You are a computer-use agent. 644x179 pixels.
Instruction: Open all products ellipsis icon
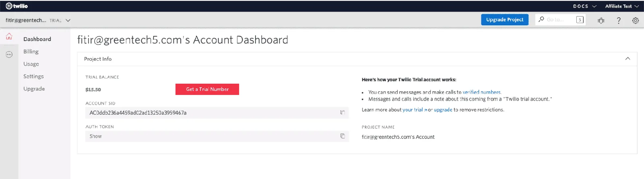pos(9,54)
